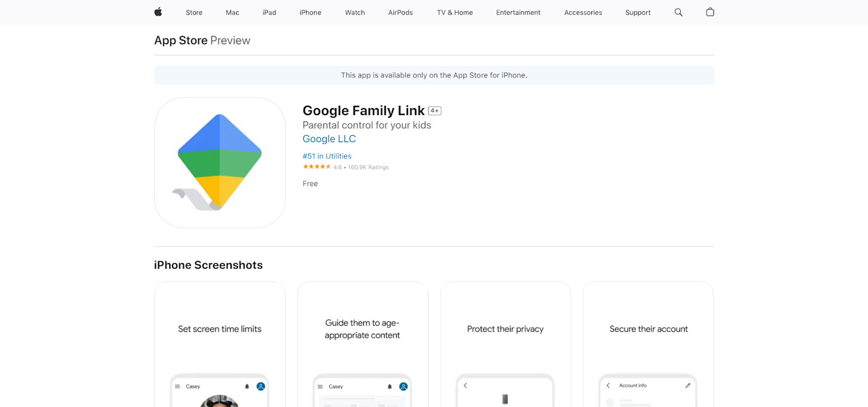Open the Guide them to age-appropriate content screenshot

click(x=363, y=344)
